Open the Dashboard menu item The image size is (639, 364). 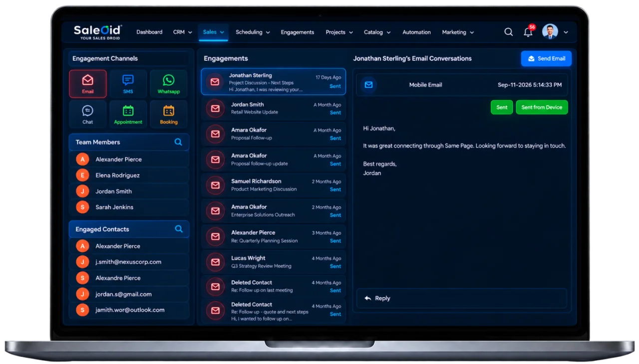149,32
